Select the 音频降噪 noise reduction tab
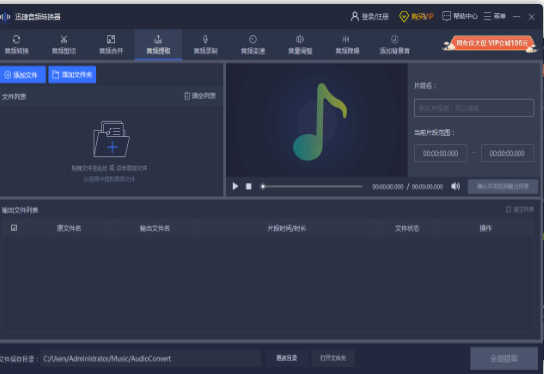 pos(347,44)
